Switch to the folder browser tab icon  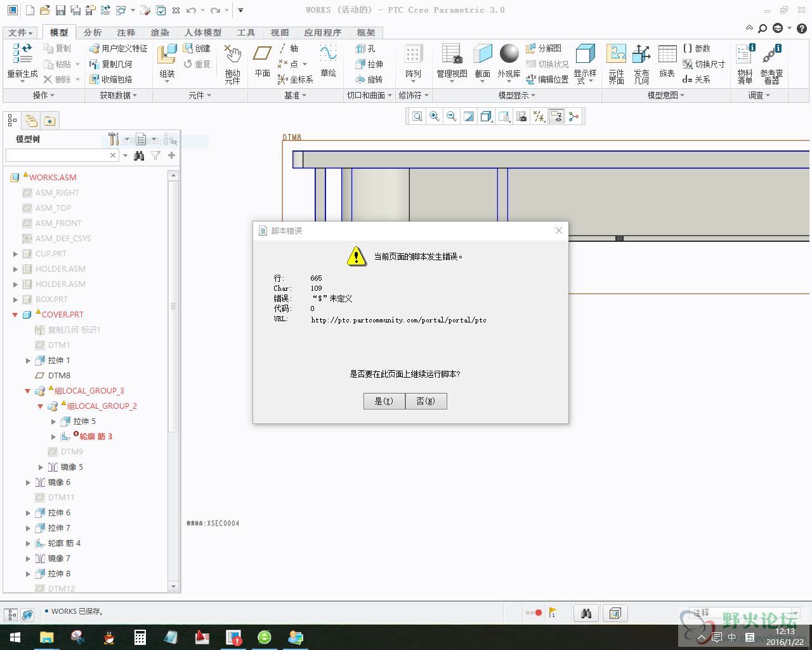[x=31, y=121]
